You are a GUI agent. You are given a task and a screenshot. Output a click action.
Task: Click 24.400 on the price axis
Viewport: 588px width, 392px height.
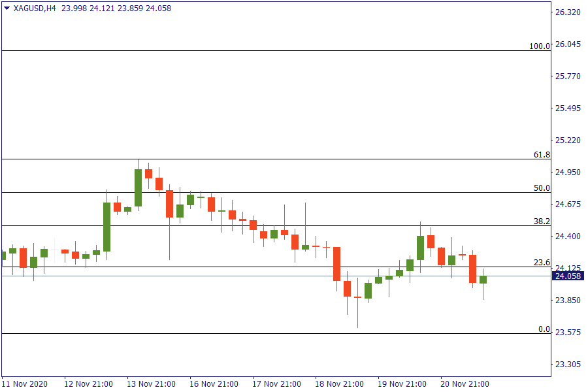pyautogui.click(x=568, y=237)
